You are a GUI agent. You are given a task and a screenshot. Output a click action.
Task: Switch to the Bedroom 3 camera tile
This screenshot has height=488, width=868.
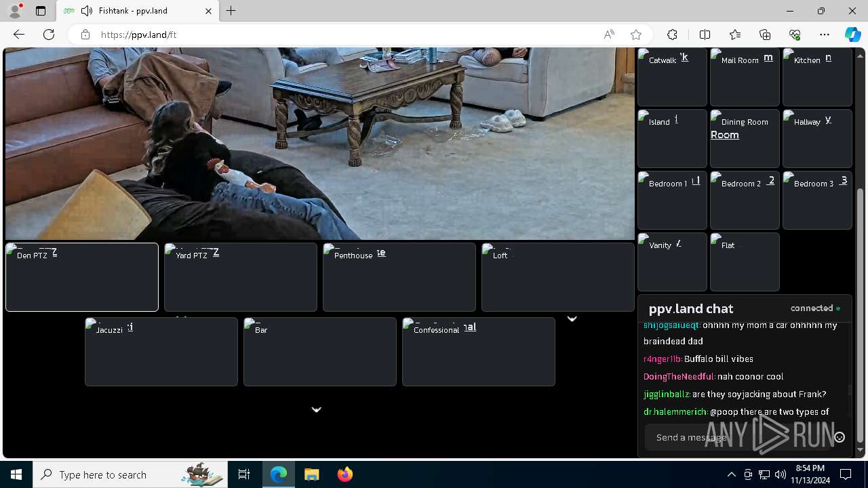click(817, 200)
